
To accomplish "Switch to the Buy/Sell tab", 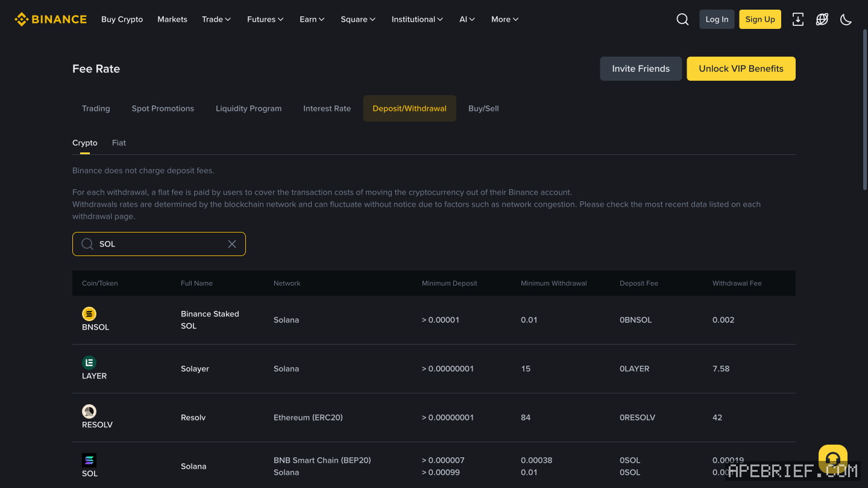I will point(483,108).
